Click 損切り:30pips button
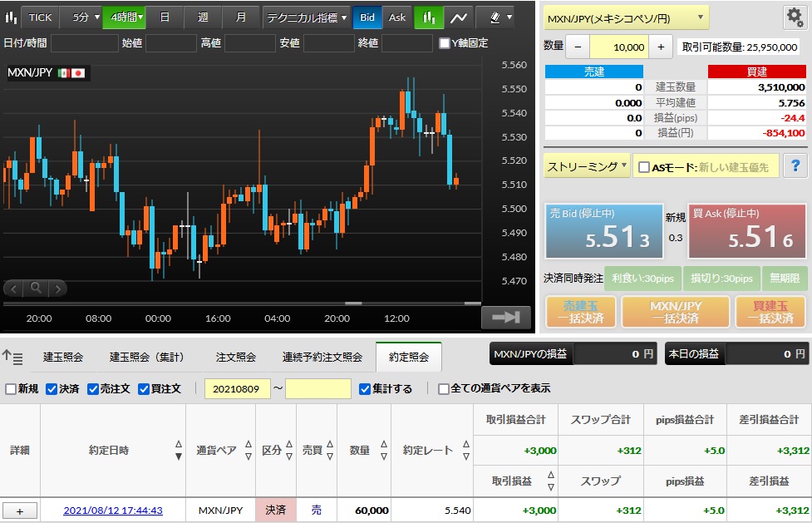 [x=721, y=279]
